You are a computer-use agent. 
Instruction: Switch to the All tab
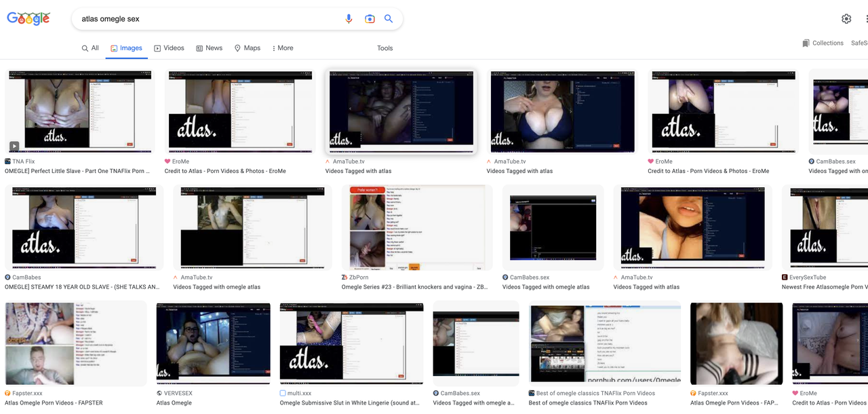[90, 48]
